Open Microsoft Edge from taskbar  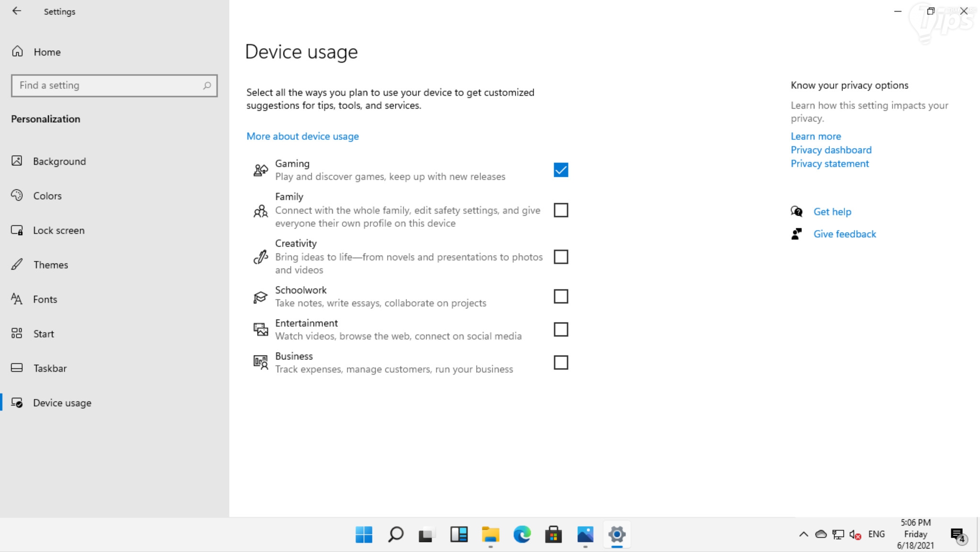click(x=522, y=534)
